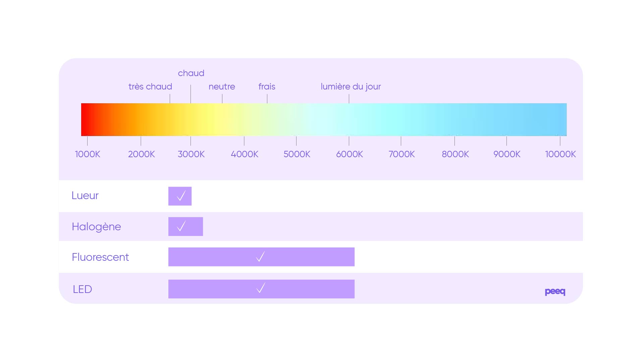Click the 10000K scale label
The width and height of the screenshot is (644, 362).
click(560, 154)
